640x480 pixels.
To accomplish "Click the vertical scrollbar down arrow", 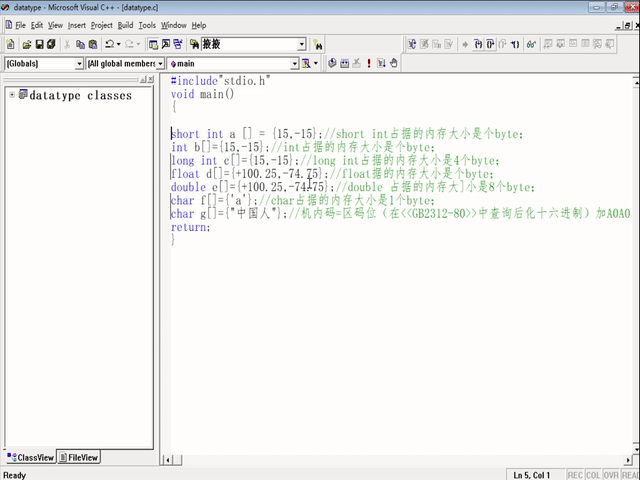I will 637,449.
